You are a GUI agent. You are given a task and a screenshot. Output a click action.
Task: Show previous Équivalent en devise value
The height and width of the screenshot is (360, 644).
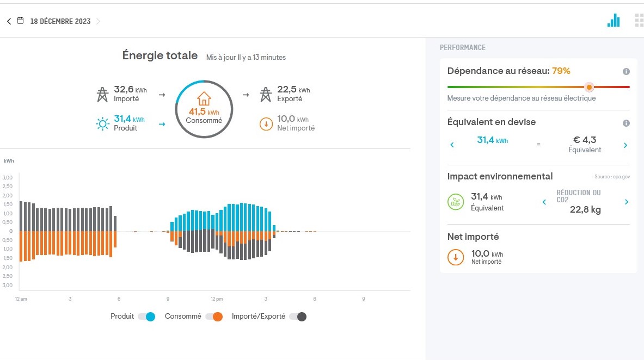pyautogui.click(x=452, y=145)
